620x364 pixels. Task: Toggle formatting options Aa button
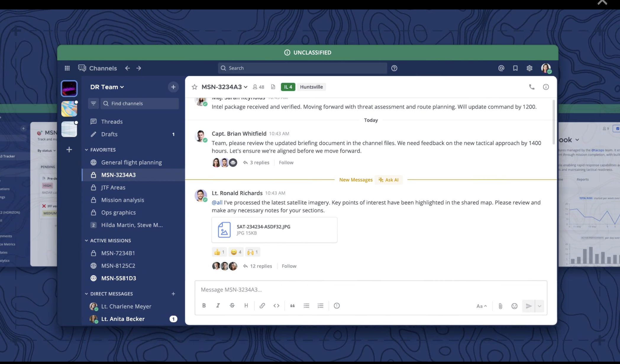tap(482, 306)
